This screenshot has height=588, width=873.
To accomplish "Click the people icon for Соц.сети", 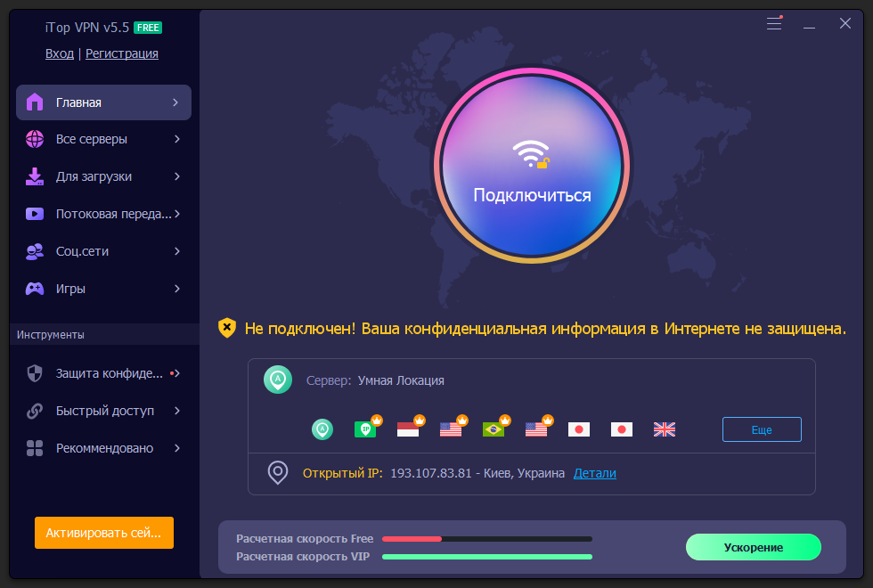I will point(35,251).
